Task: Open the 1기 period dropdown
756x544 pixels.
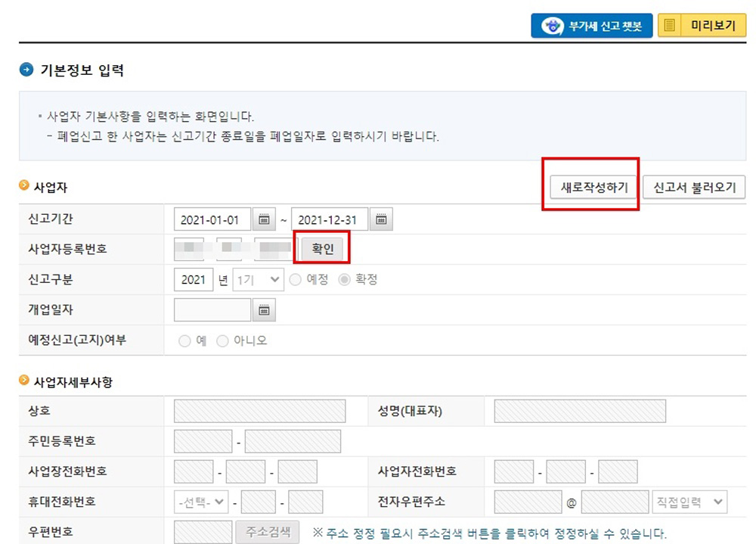Action: point(258,279)
